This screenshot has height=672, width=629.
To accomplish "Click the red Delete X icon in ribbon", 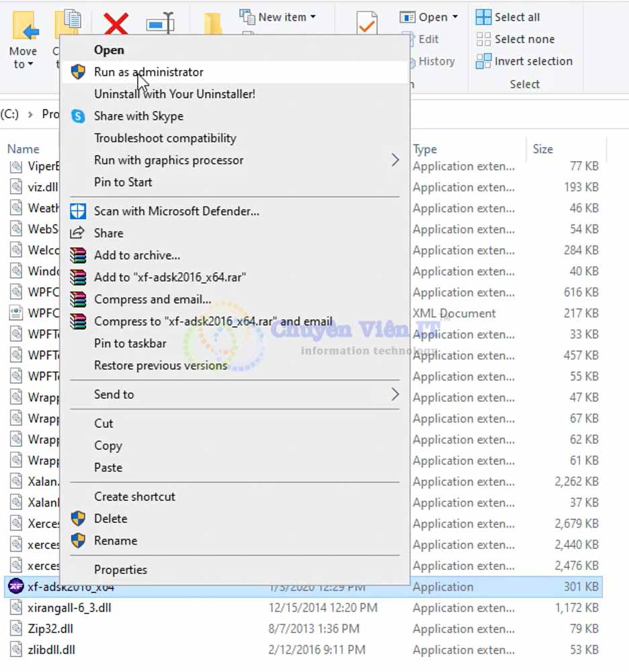I will click(116, 24).
